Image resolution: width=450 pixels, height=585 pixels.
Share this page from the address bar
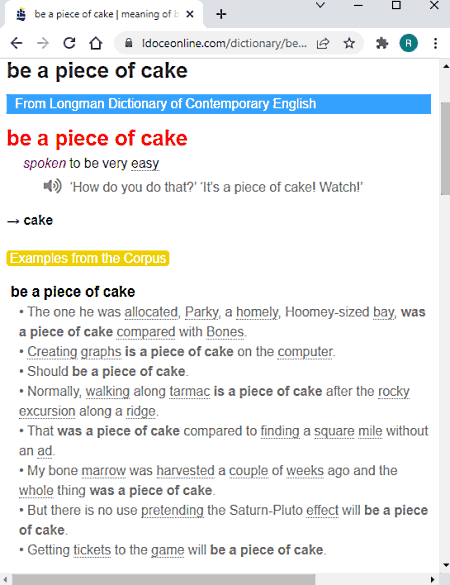(323, 44)
